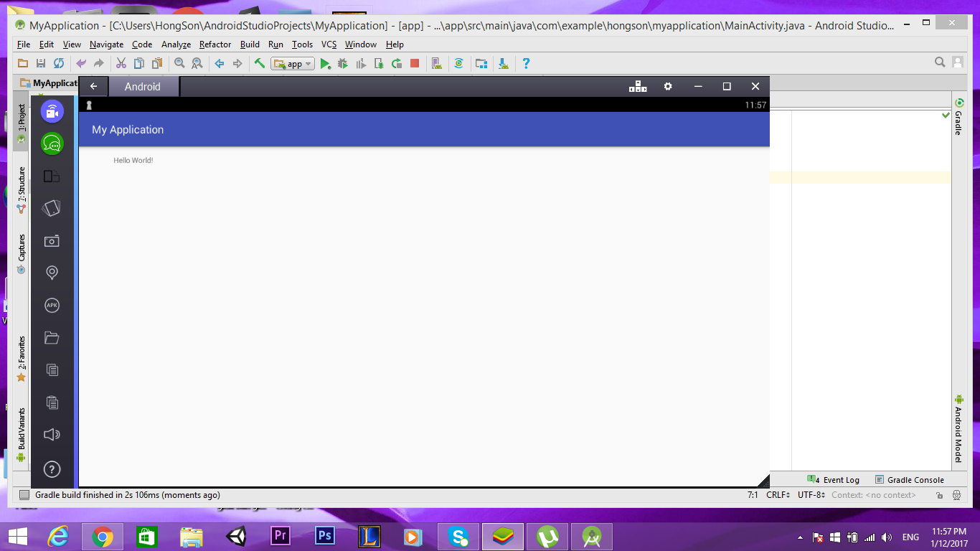Viewport: 980px width, 551px height.
Task: Click the Cut scissors icon
Action: coord(121,63)
